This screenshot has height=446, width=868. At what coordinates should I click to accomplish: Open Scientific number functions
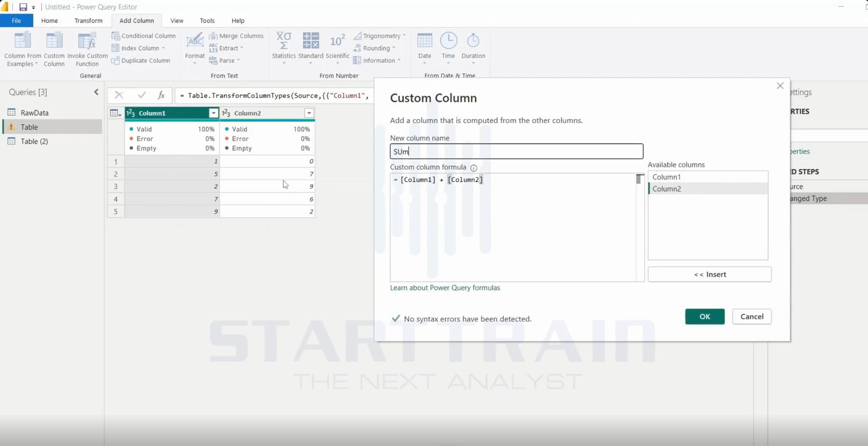click(337, 47)
